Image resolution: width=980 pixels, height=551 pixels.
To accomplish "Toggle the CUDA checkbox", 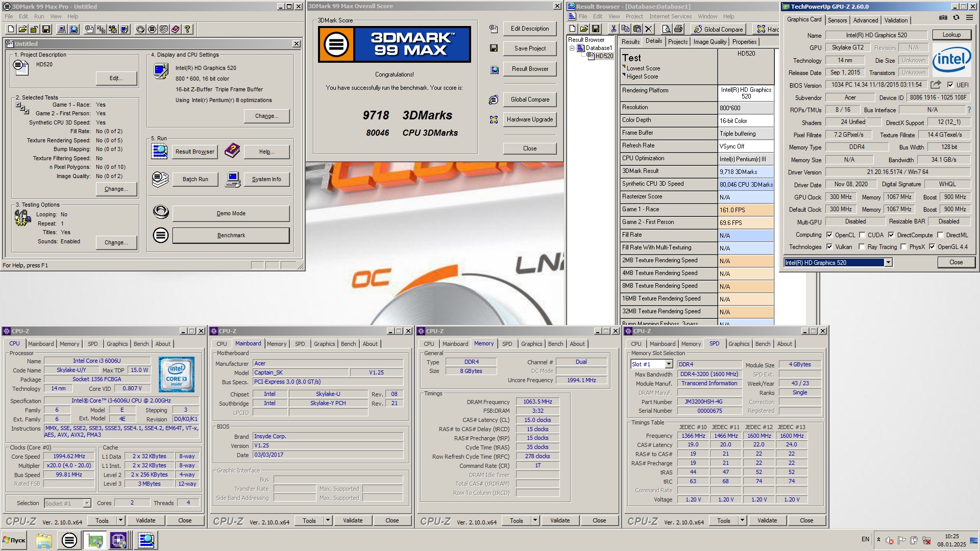I will pyautogui.click(x=862, y=235).
